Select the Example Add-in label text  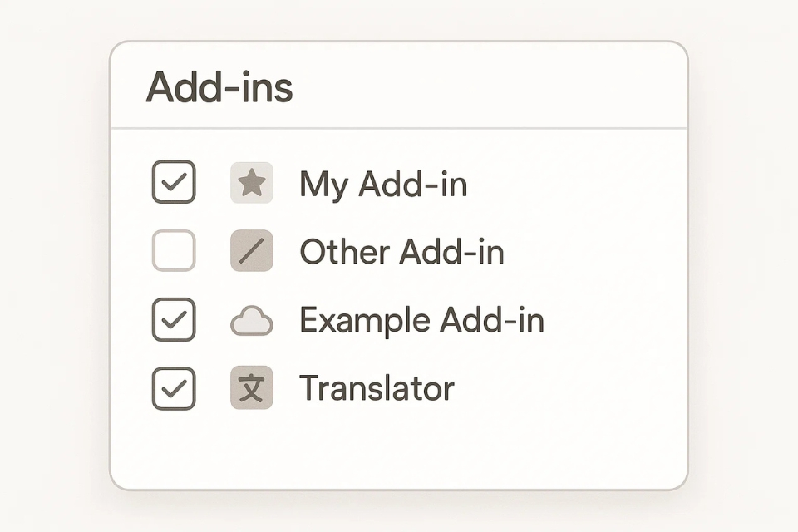coord(421,321)
